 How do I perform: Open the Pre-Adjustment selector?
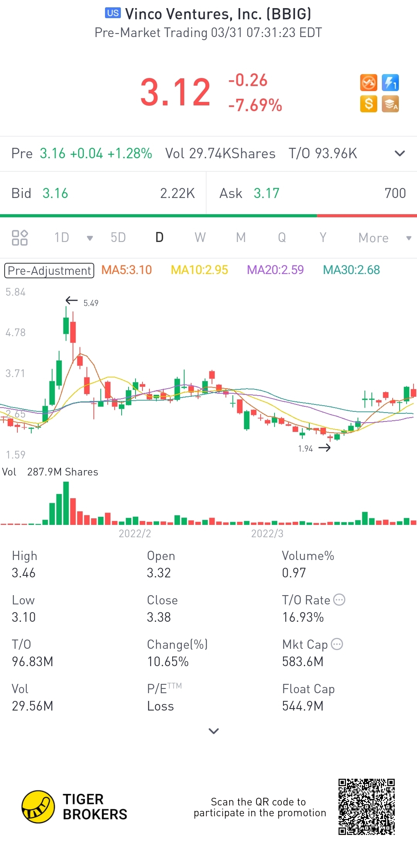click(x=49, y=271)
